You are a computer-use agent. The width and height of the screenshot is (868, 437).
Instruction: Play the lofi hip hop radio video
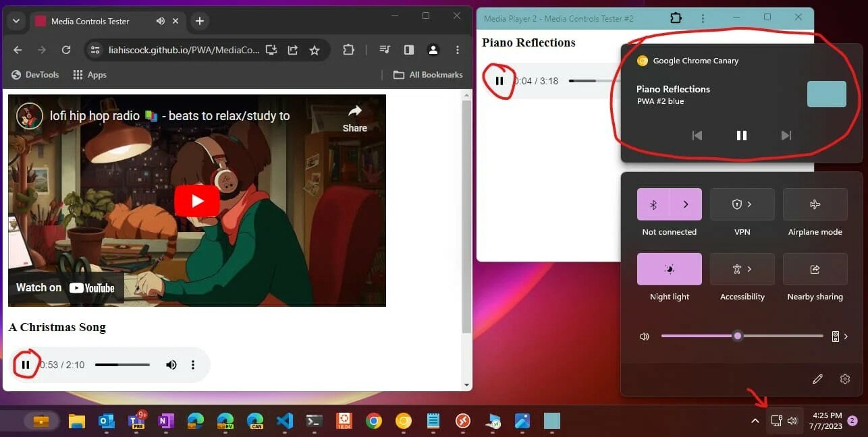pos(197,201)
